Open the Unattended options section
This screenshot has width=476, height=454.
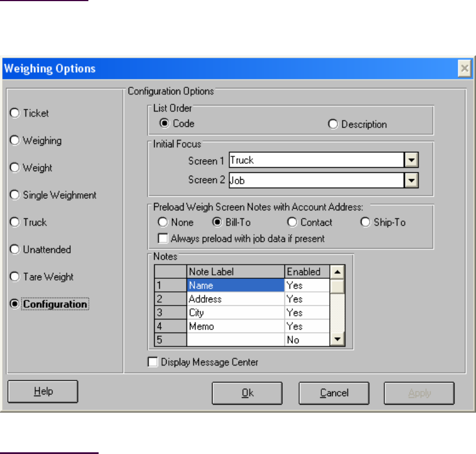point(15,250)
